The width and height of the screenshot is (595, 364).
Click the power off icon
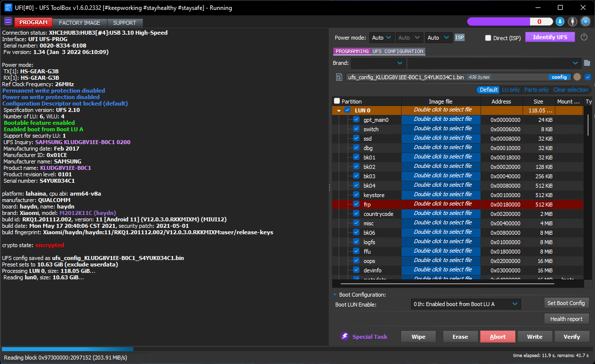click(x=584, y=37)
